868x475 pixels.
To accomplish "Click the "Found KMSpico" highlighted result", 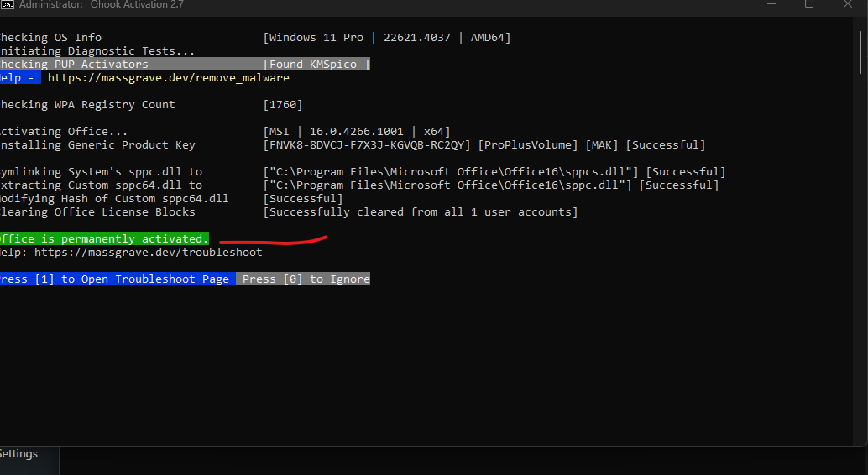I will pos(316,65).
